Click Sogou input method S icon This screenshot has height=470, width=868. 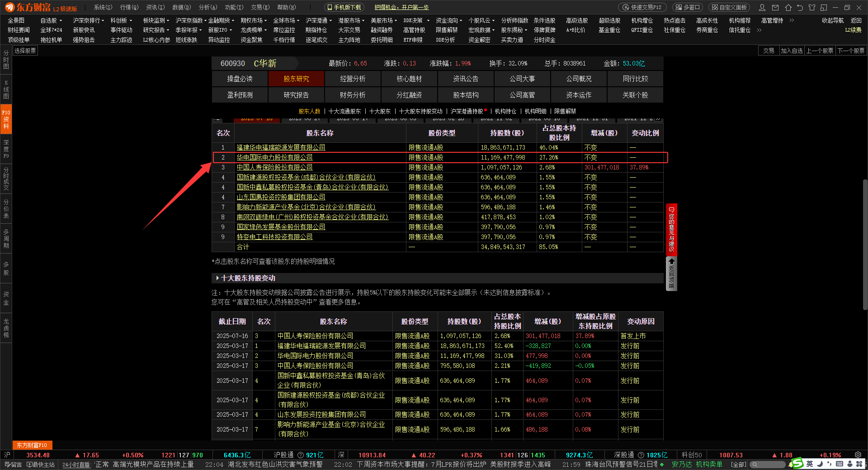pyautogui.click(x=797, y=464)
